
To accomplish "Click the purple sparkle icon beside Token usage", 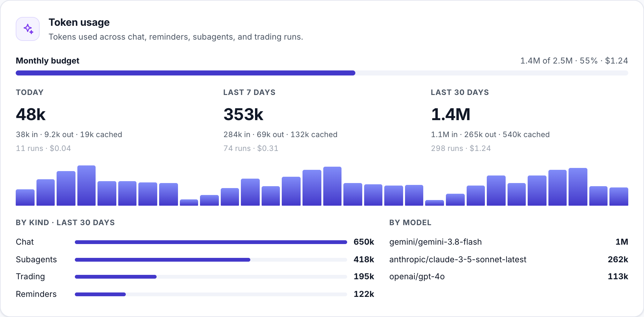I will [x=28, y=29].
